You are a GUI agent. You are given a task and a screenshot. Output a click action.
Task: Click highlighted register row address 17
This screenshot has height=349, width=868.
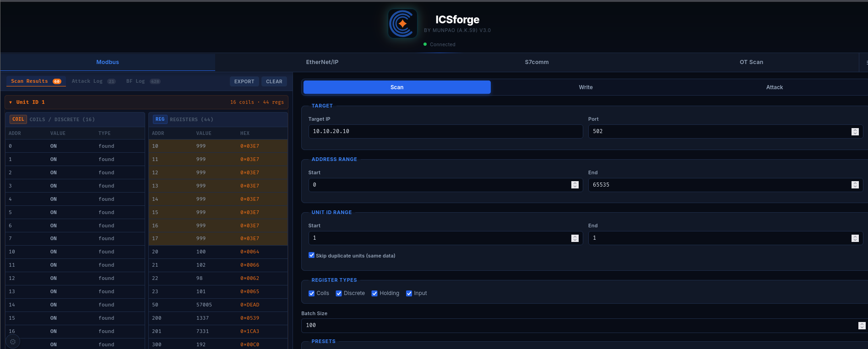coord(155,238)
